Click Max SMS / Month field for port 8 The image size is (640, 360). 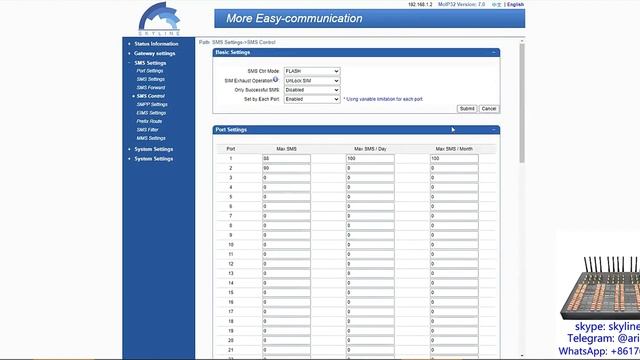tap(454, 226)
